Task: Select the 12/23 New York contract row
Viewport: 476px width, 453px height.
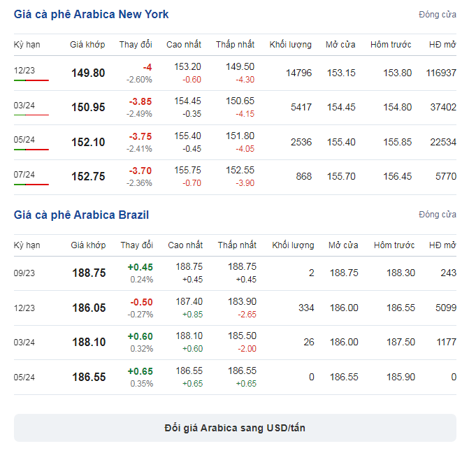Action: tap(235, 73)
